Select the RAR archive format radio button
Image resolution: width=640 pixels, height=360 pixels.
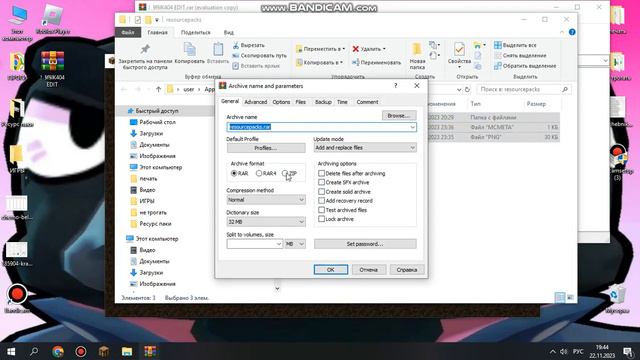pos(234,173)
